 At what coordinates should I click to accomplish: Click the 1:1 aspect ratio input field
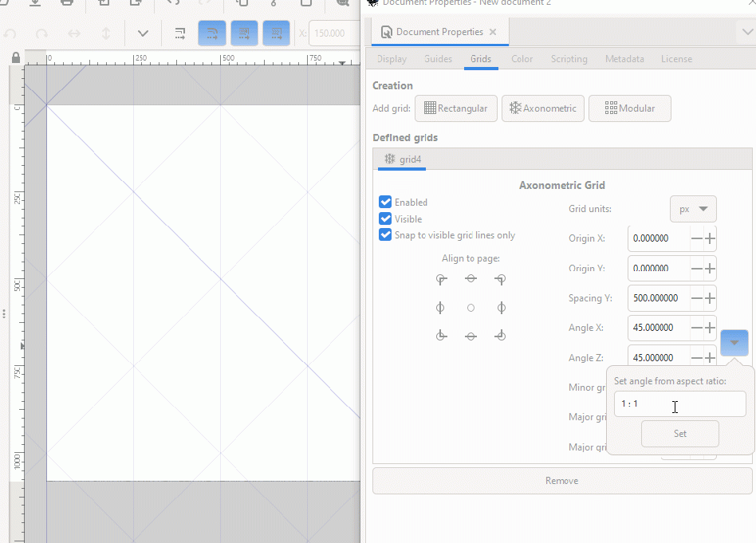tap(679, 404)
